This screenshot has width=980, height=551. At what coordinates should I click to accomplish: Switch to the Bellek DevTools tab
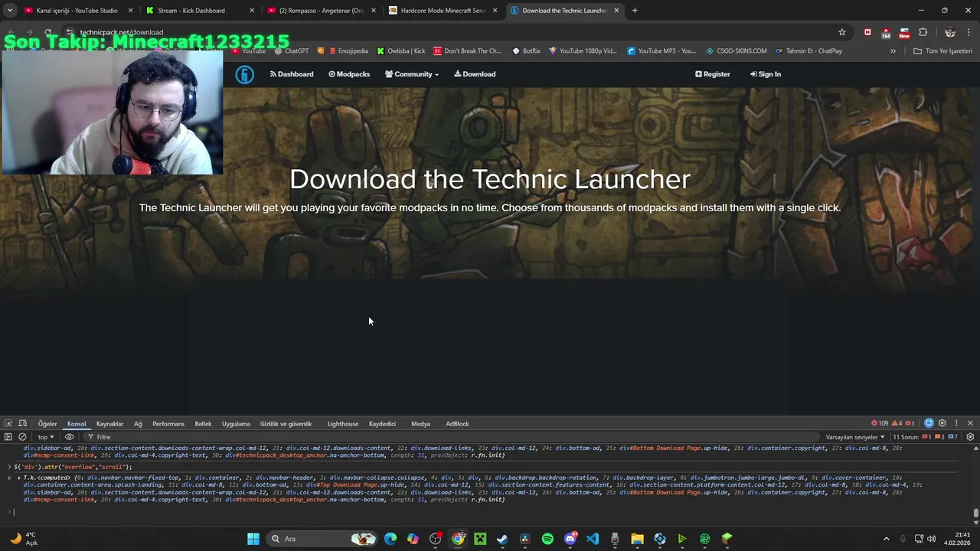[203, 423]
